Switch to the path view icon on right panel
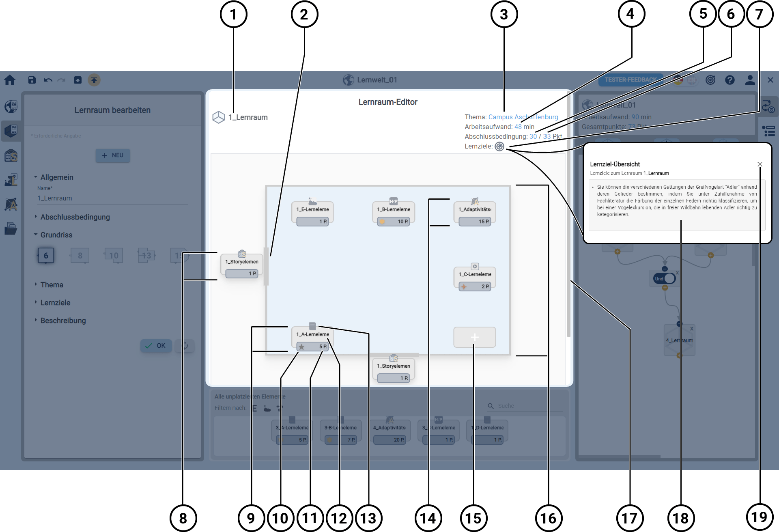The height and width of the screenshot is (532, 779). point(768,107)
